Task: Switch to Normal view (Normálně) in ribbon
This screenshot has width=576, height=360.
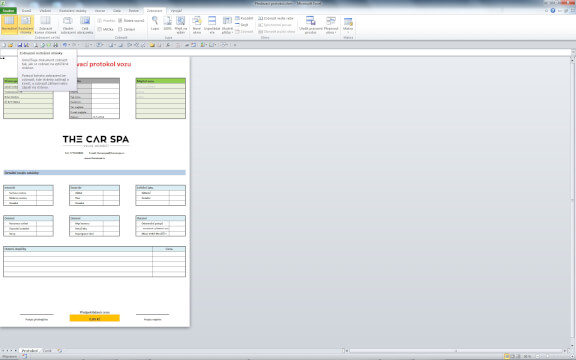Action: tap(9, 25)
